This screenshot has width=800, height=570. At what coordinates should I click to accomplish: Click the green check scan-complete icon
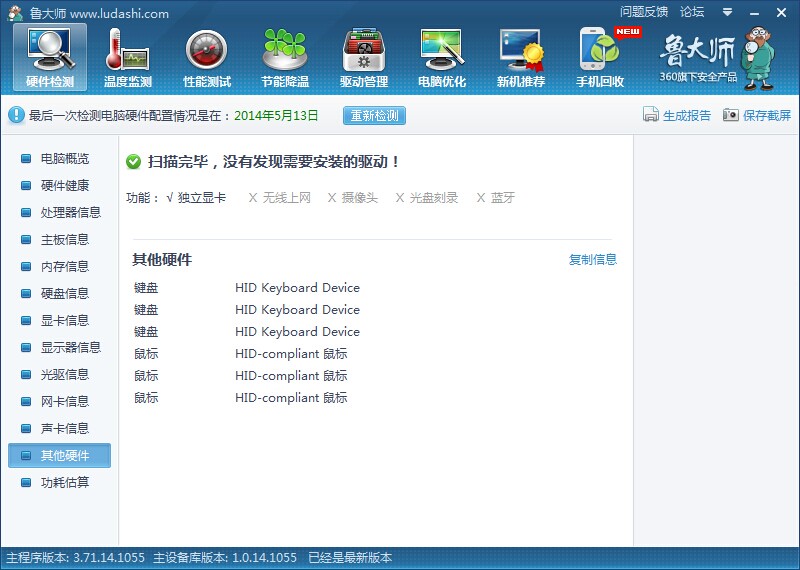tap(133, 162)
